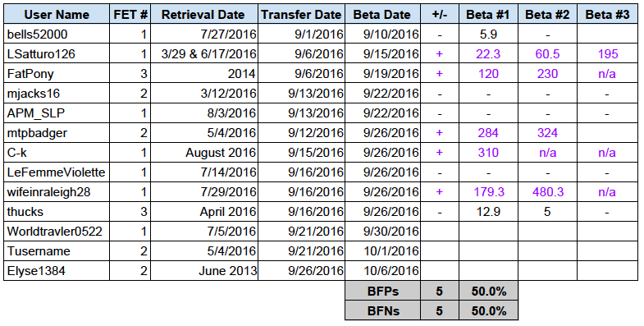This screenshot has width=644, height=326.
Task: Select FatPony's Beta #1 value 120
Action: coord(488,74)
